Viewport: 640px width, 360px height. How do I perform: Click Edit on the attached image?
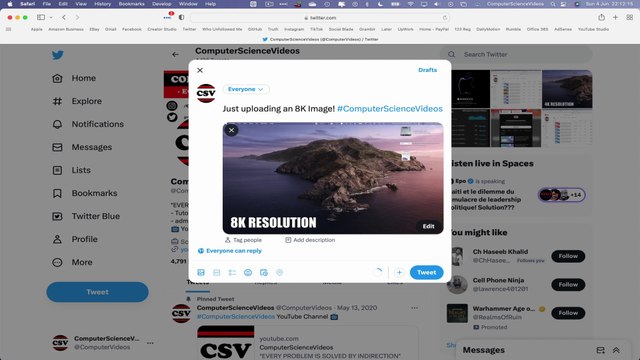pos(428,226)
